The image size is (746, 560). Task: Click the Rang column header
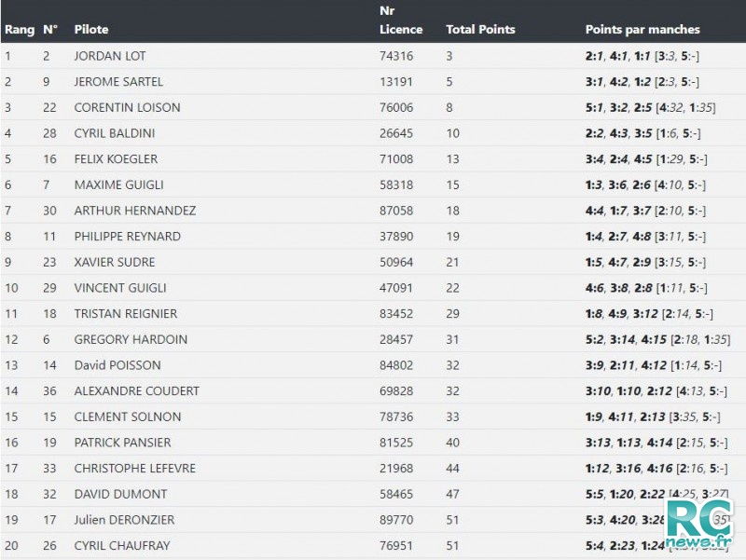(x=20, y=30)
